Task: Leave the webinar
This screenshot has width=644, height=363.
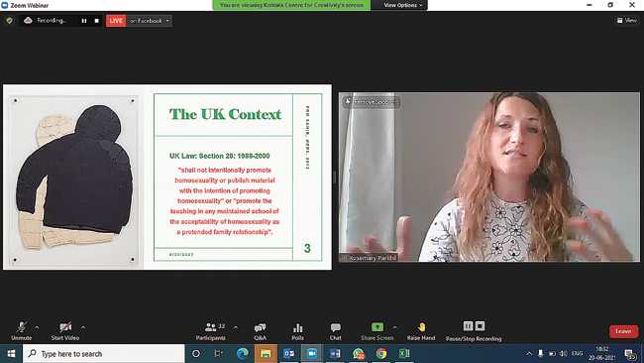Action: tap(623, 331)
